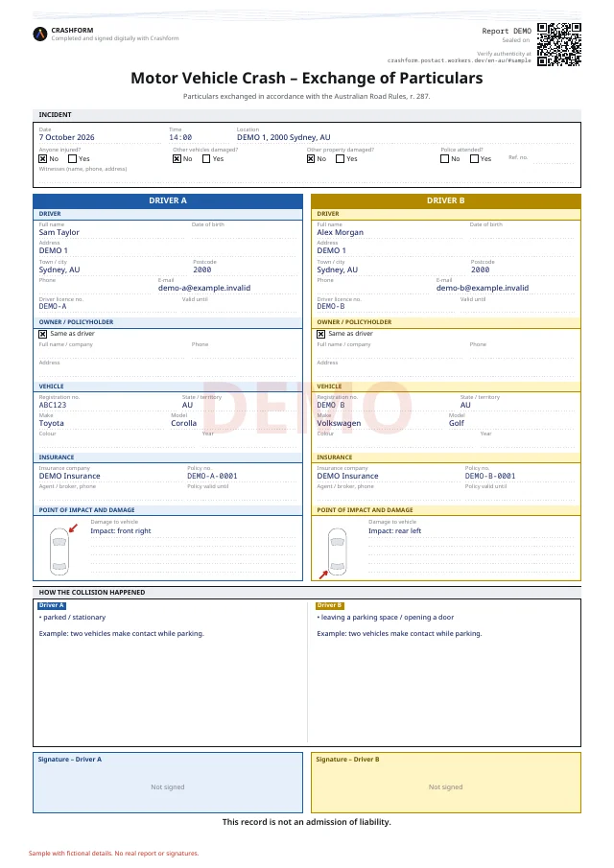Click the Crashform logo icon

(40, 35)
